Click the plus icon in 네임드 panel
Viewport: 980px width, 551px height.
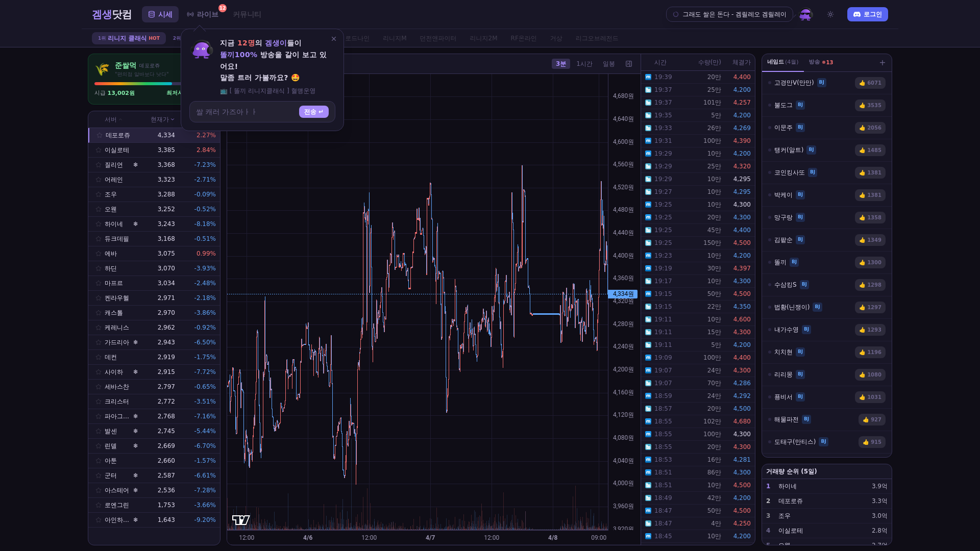(x=883, y=63)
